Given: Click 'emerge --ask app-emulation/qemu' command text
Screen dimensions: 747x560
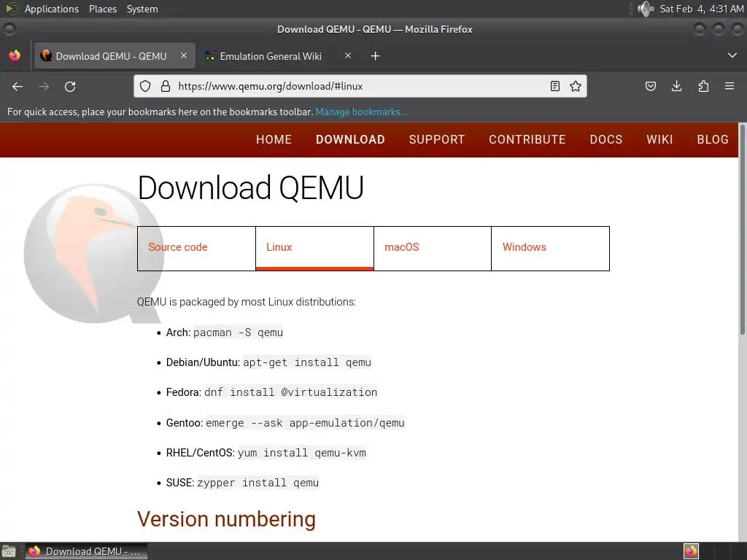Looking at the screenshot, I should point(305,423).
